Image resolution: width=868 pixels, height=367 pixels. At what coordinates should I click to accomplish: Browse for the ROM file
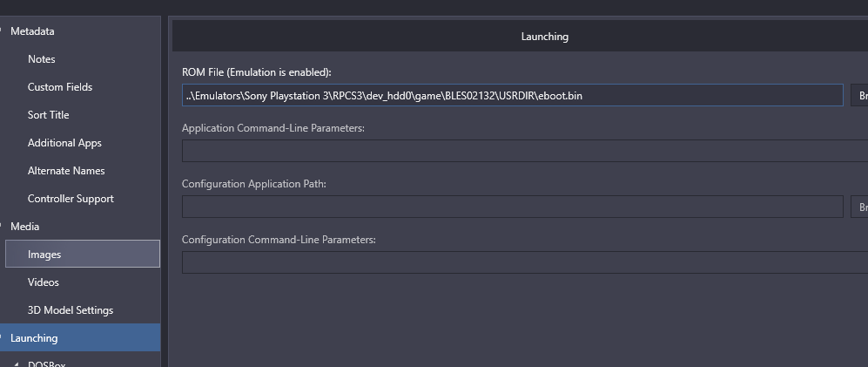click(x=859, y=95)
